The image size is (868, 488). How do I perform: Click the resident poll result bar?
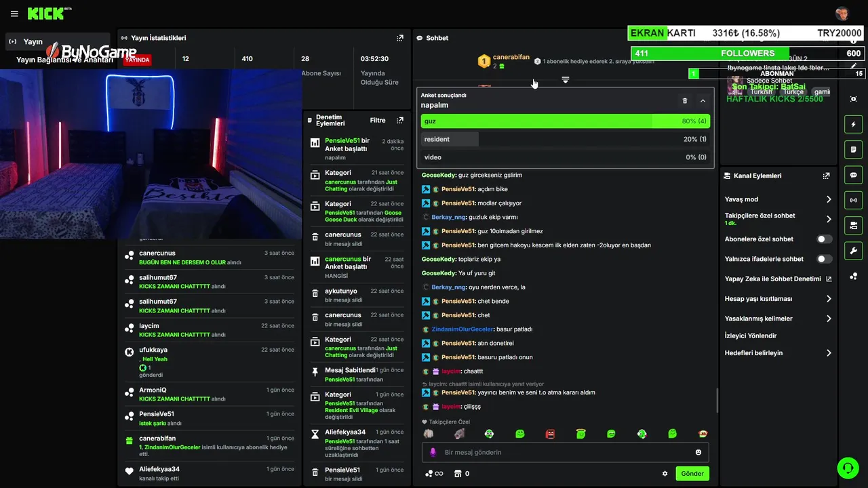565,139
